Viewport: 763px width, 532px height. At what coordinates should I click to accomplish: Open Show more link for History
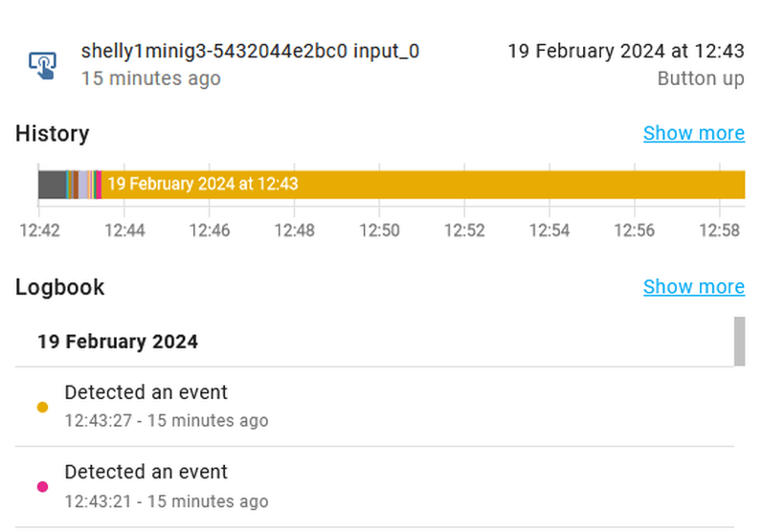[693, 133]
